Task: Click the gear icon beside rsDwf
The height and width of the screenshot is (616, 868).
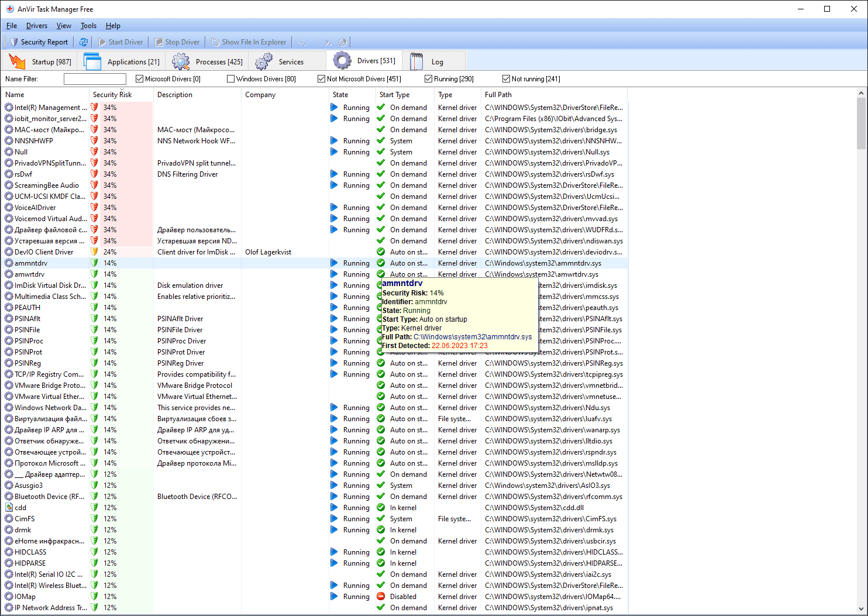Action: click(9, 174)
